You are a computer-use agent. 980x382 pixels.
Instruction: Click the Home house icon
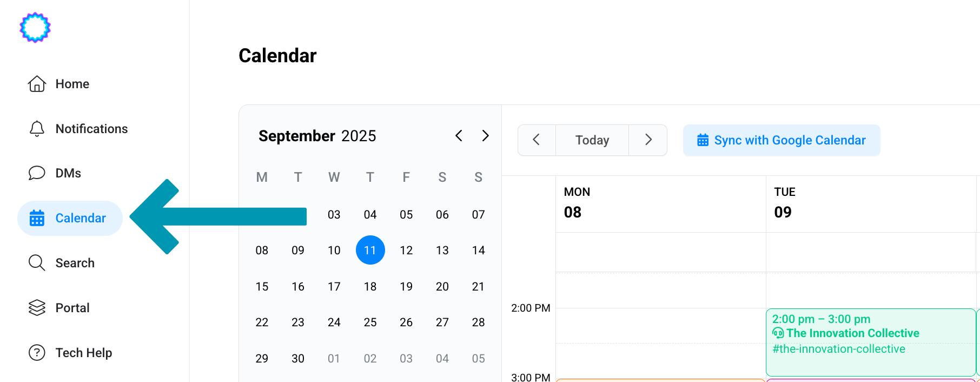pyautogui.click(x=37, y=84)
